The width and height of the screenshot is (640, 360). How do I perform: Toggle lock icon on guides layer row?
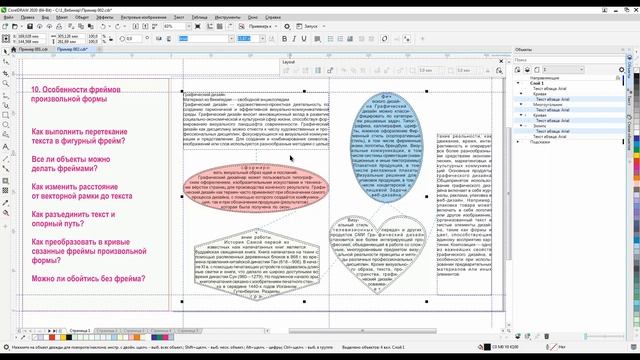(618, 78)
